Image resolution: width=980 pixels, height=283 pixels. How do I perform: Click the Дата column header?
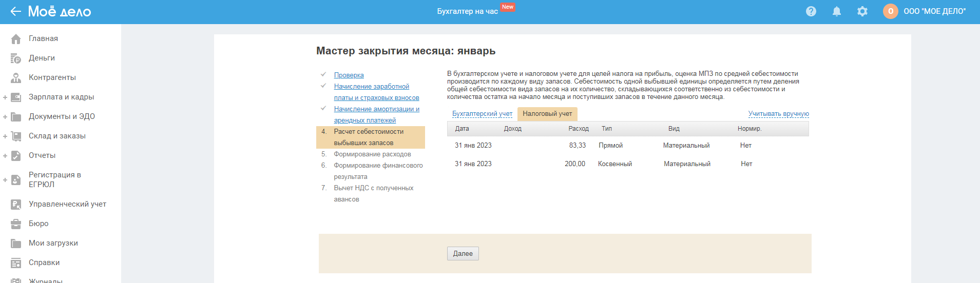pos(462,129)
